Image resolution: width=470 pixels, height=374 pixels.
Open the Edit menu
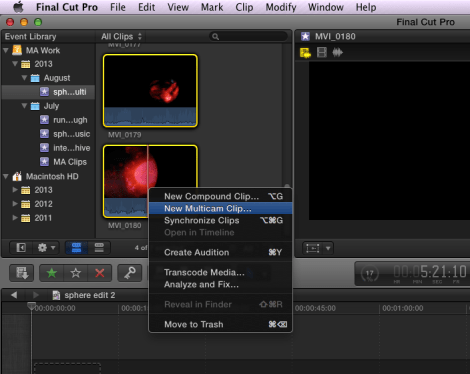click(146, 7)
